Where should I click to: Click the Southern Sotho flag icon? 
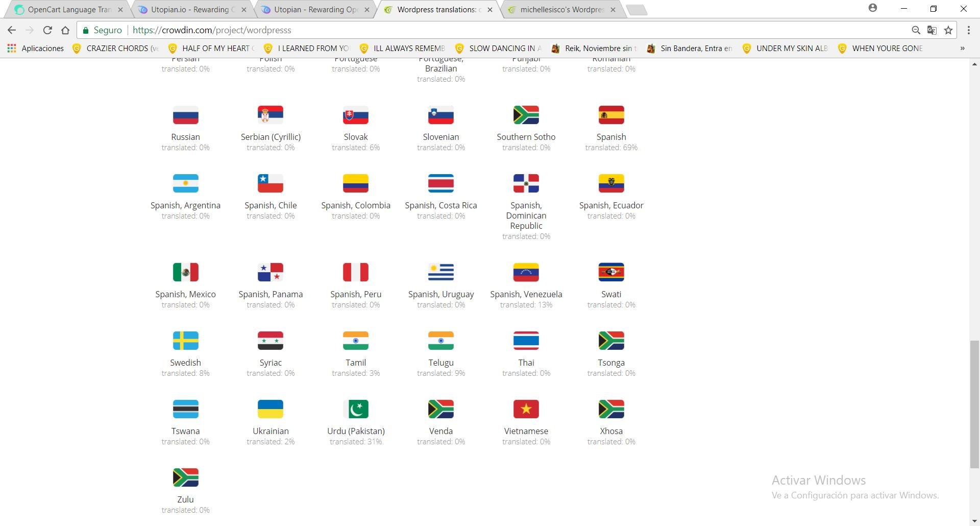tap(526, 115)
